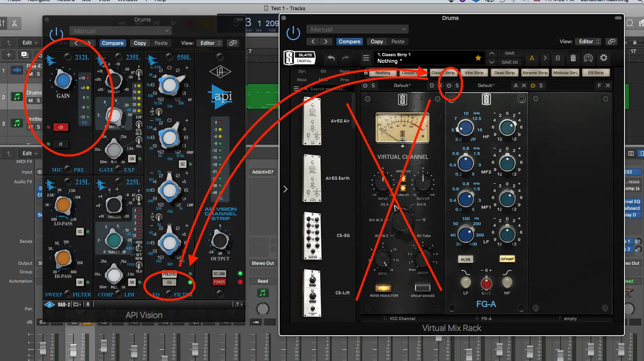Click the trash icon in Virtual Mix Rack
The image size is (644, 361).
tap(573, 58)
